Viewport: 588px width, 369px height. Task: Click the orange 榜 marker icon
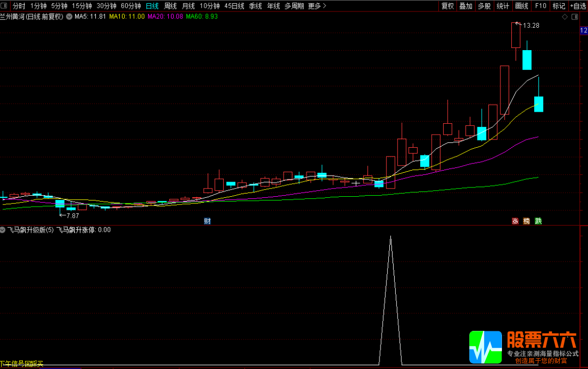[x=526, y=221]
